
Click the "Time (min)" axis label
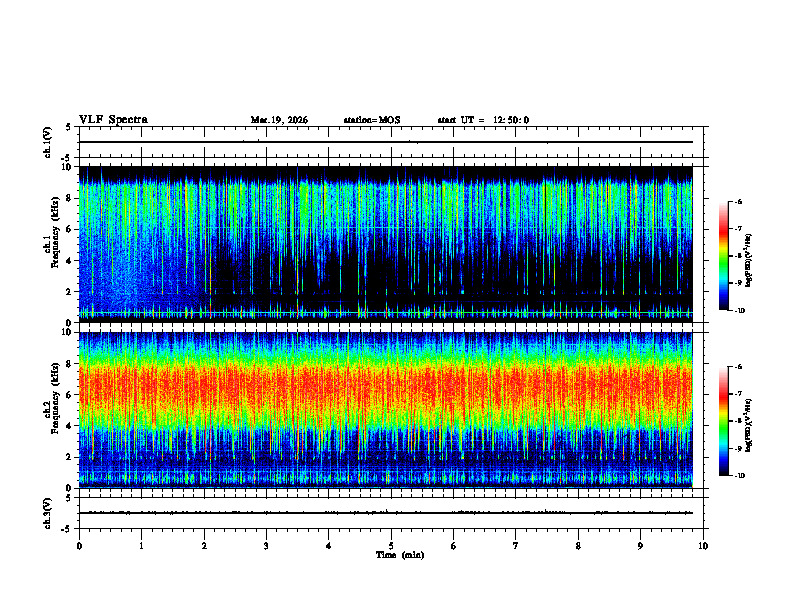pos(400,555)
